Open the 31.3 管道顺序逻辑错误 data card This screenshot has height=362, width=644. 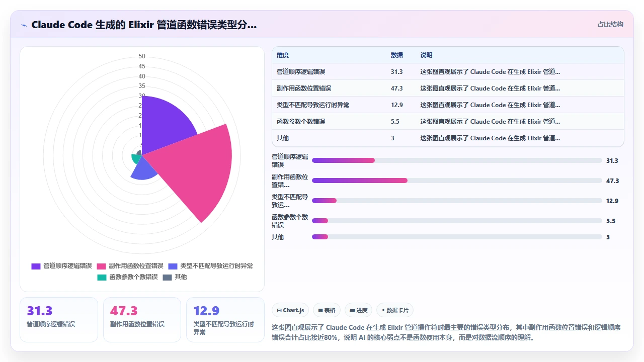59,320
